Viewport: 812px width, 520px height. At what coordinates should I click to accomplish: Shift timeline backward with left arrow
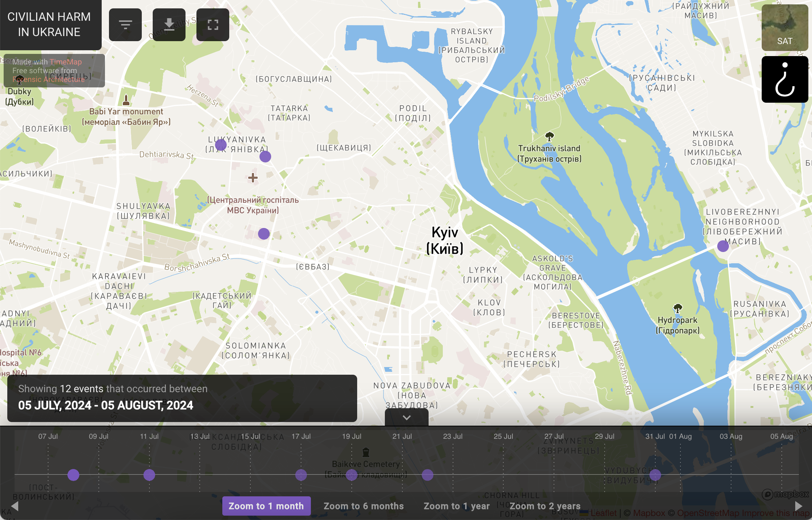click(x=15, y=506)
